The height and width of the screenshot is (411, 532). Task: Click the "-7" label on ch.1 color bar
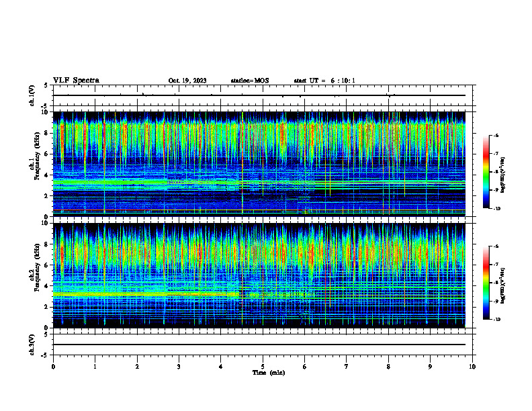pos(495,154)
